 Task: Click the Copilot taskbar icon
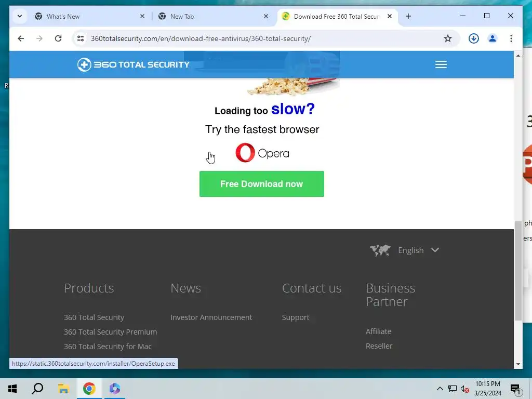pyautogui.click(x=115, y=389)
